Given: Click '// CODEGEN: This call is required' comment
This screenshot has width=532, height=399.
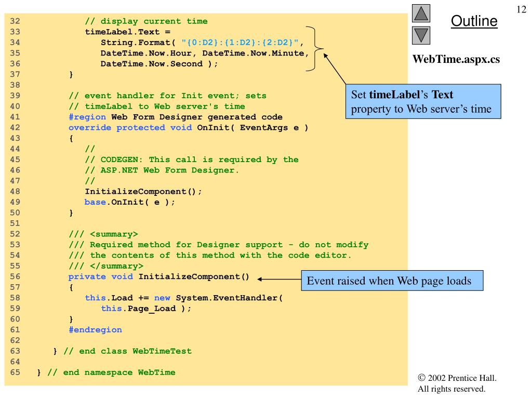Looking at the screenshot, I should click(192, 159).
